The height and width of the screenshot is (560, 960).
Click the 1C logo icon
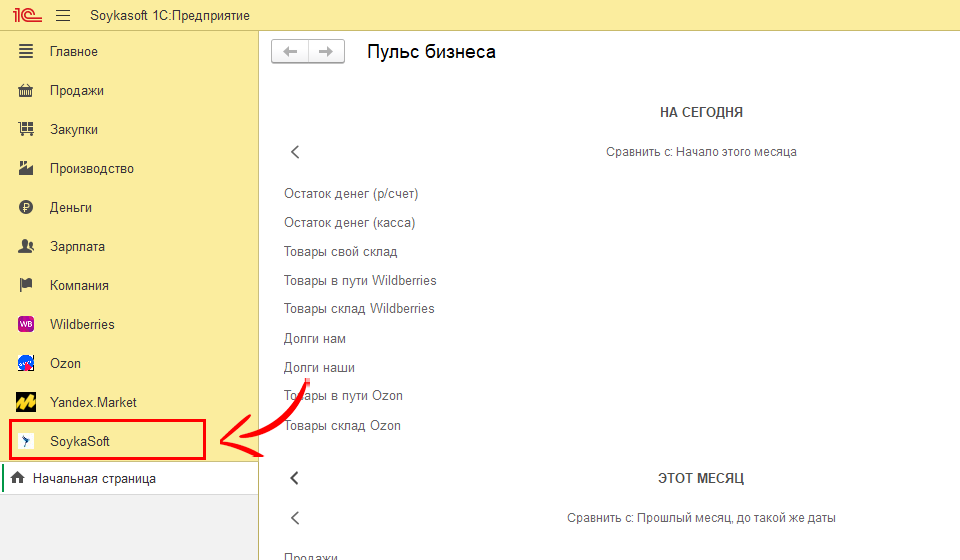click(25, 16)
